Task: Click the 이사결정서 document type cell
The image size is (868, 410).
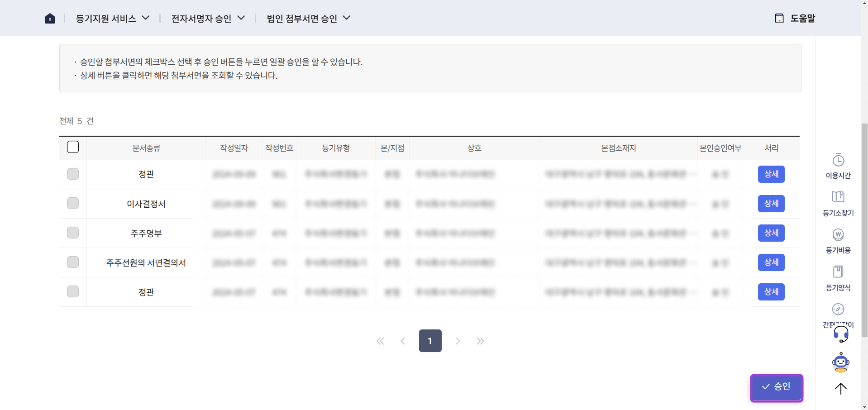Action: coord(146,204)
